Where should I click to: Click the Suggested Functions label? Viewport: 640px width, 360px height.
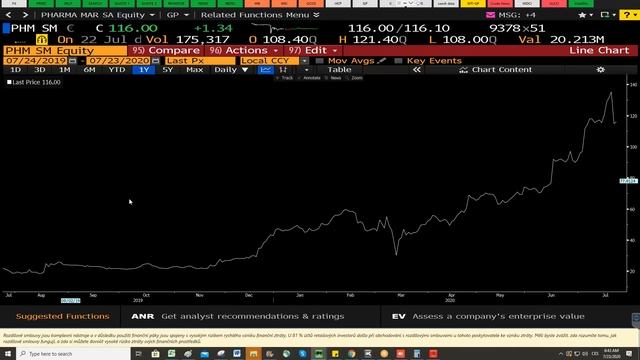(x=62, y=316)
